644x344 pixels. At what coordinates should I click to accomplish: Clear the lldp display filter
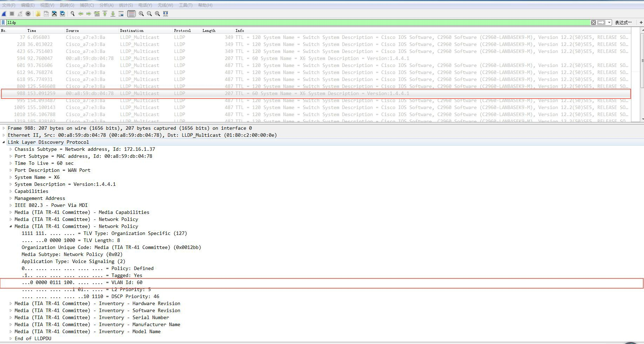pyautogui.click(x=593, y=22)
